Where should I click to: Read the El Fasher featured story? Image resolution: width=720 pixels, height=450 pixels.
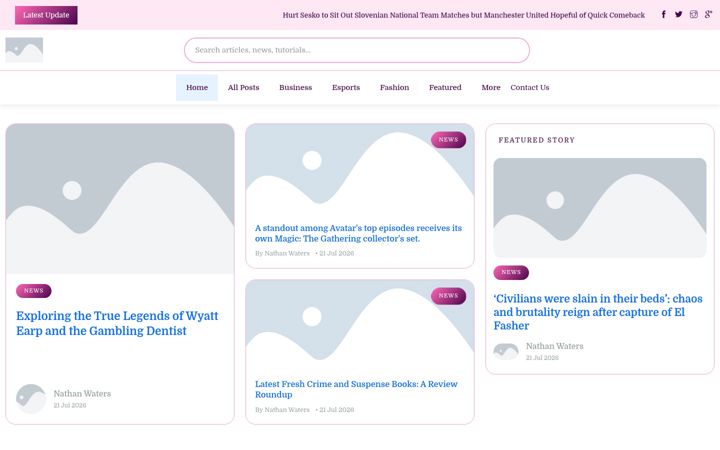[598, 312]
